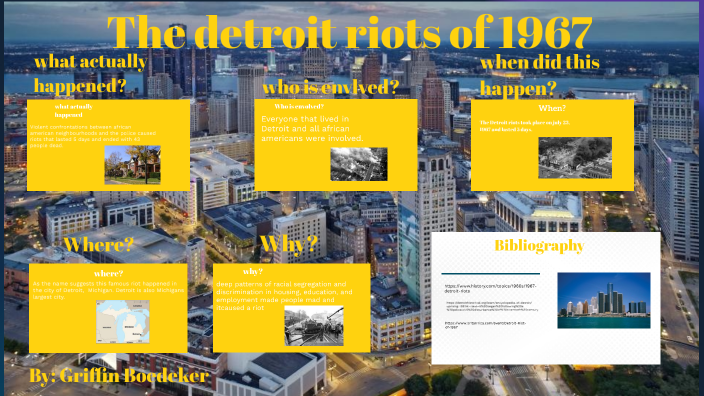The image size is (704, 396).
Task: Click the small 'what actually happened' card title
Action: pos(73,110)
